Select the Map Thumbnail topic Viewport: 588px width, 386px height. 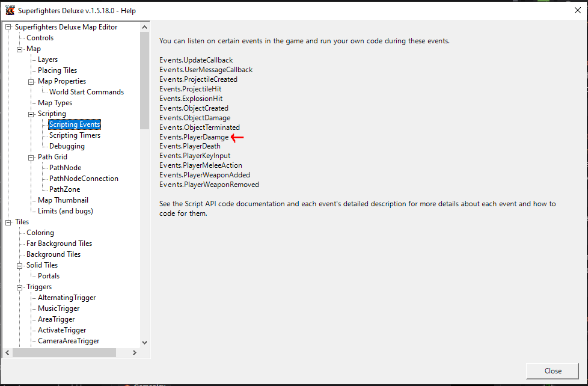(x=63, y=200)
